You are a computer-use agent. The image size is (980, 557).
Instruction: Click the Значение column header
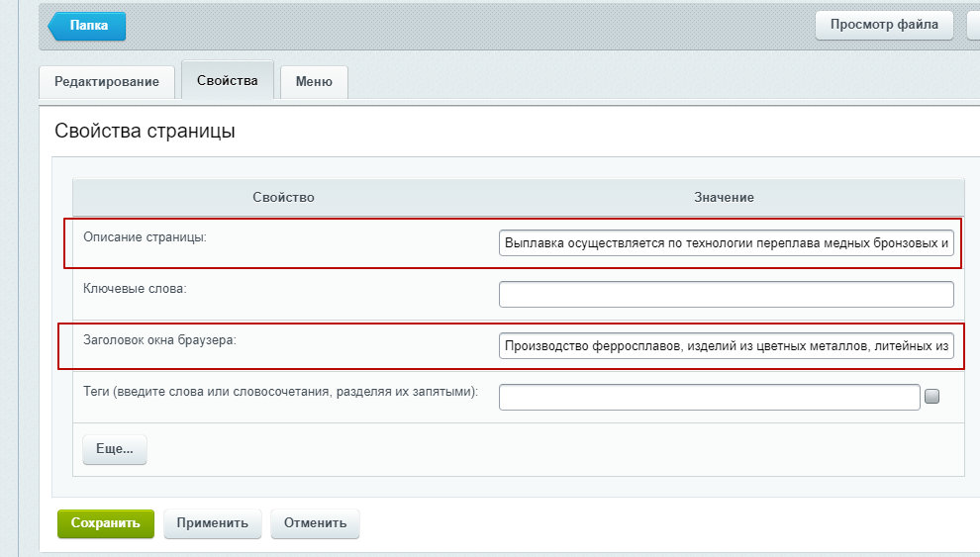coord(724,198)
